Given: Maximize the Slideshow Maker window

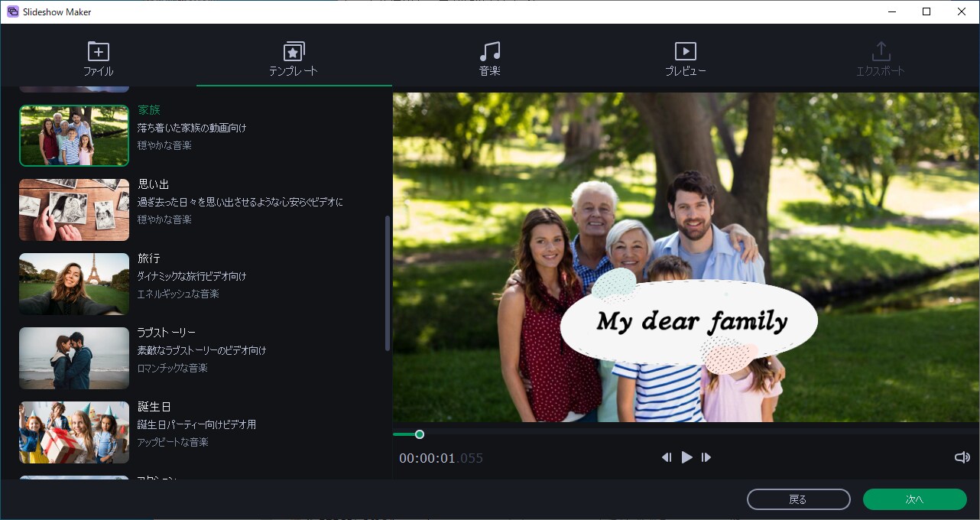Looking at the screenshot, I should [x=926, y=11].
